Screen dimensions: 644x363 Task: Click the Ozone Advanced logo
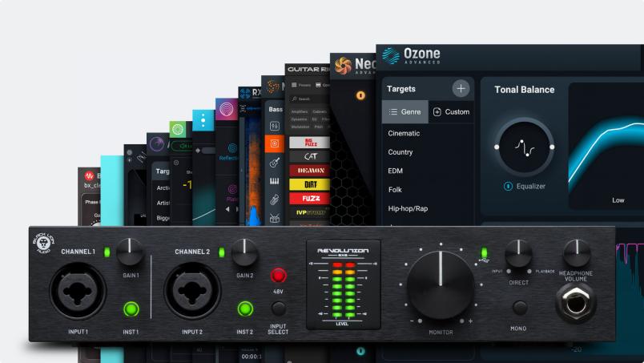point(391,55)
